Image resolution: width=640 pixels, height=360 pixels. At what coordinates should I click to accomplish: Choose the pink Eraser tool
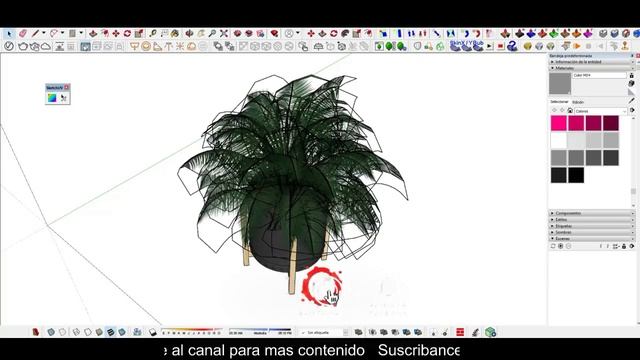(x=23, y=33)
